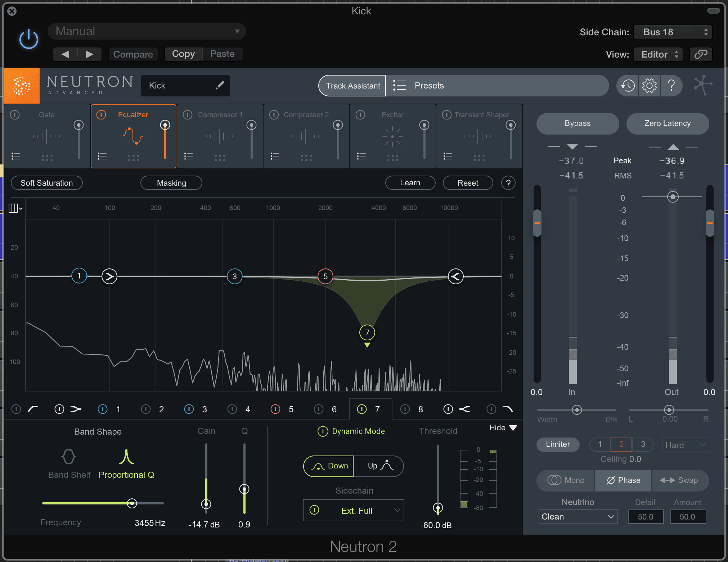The height and width of the screenshot is (562, 728).
Task: Click the Neutrino Amount 50.0 value field
Action: tap(688, 517)
